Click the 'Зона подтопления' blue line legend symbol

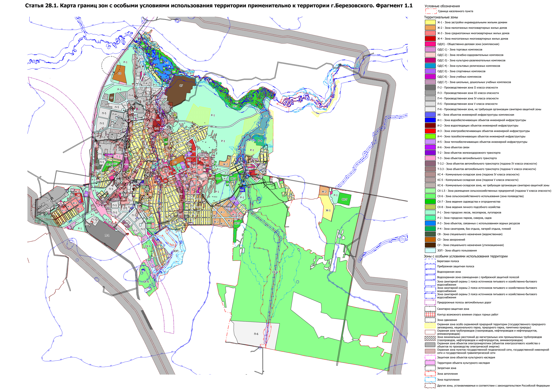pyautogui.click(x=430, y=380)
